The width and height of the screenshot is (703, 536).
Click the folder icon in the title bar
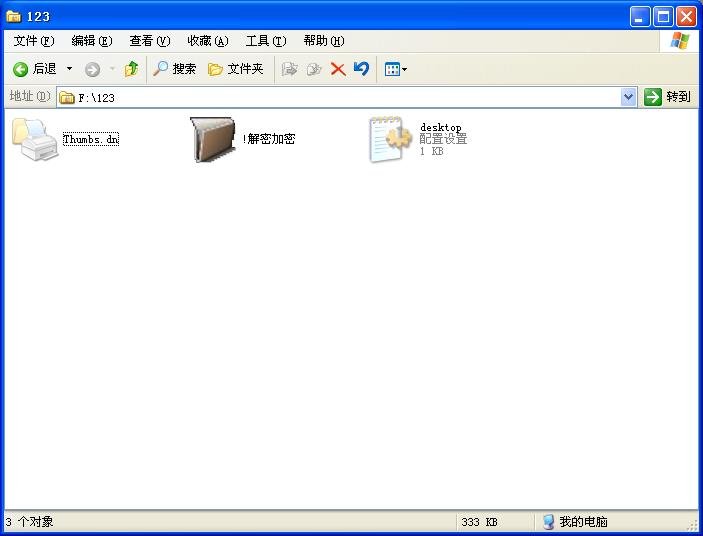tap(13, 17)
